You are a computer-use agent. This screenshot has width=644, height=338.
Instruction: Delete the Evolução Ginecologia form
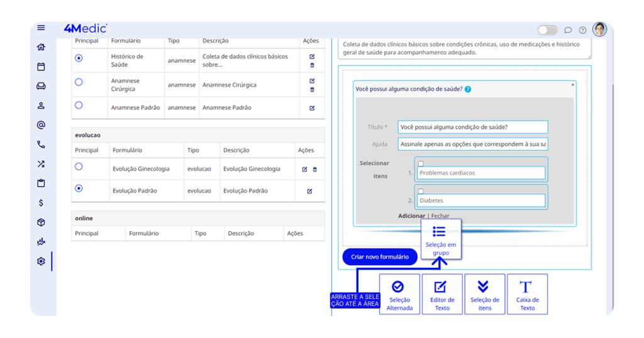coord(315,169)
